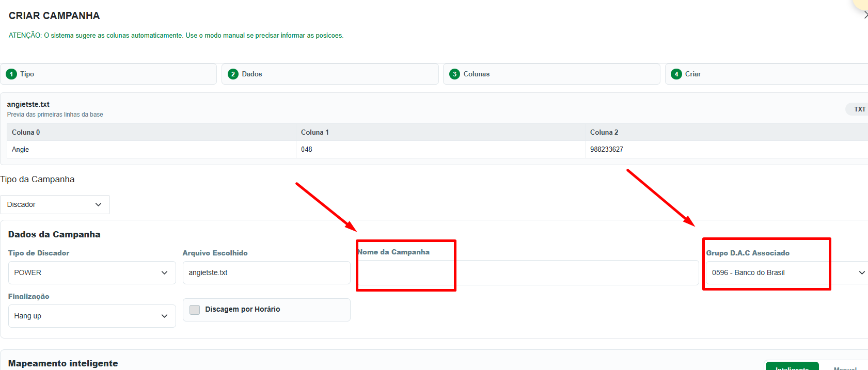Click the step 4 number badge

[676, 74]
